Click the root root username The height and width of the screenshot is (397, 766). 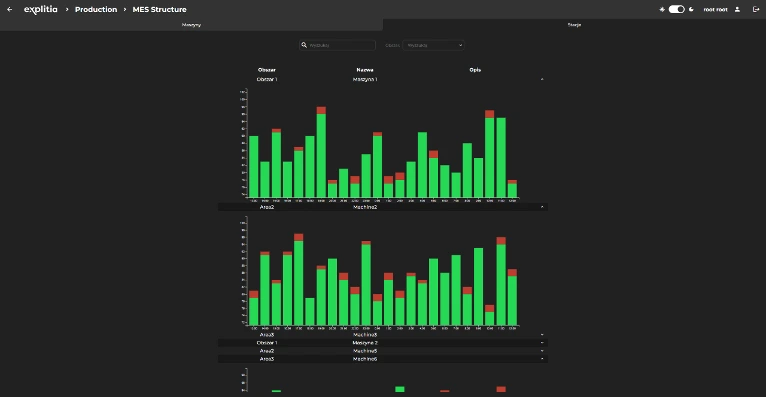(x=715, y=9)
